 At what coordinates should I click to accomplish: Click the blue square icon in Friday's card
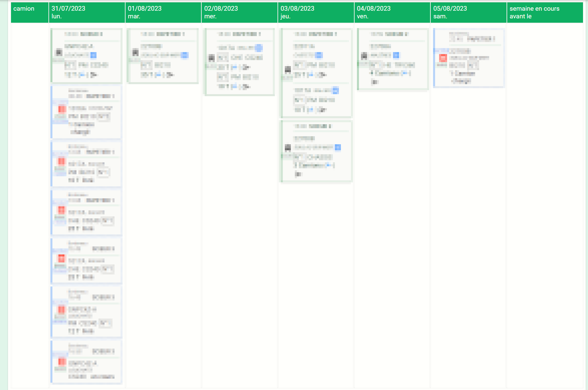click(396, 55)
